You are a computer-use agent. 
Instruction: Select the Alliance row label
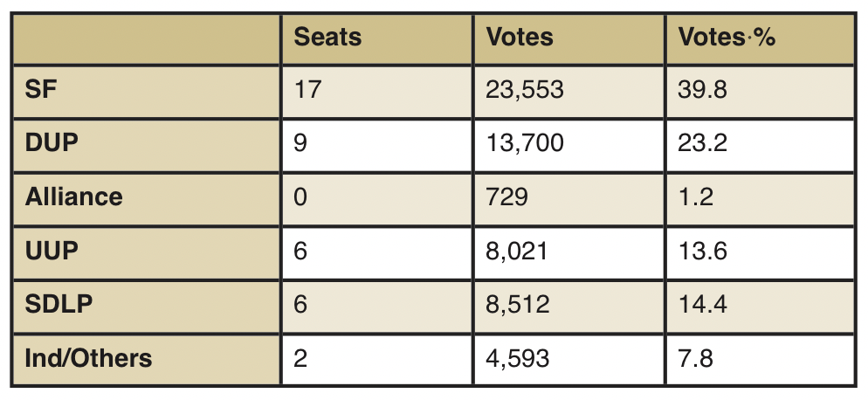(74, 197)
